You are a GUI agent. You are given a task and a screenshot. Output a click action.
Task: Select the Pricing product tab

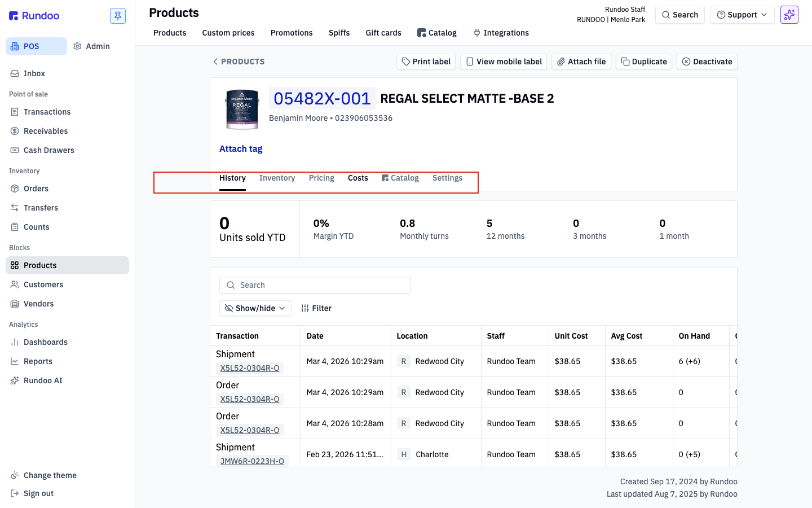pyautogui.click(x=321, y=178)
